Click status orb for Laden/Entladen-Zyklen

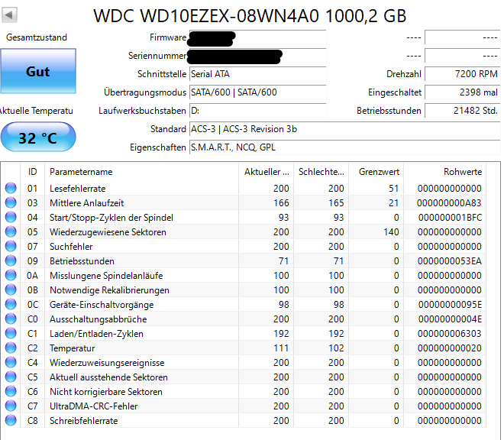coord(11,333)
